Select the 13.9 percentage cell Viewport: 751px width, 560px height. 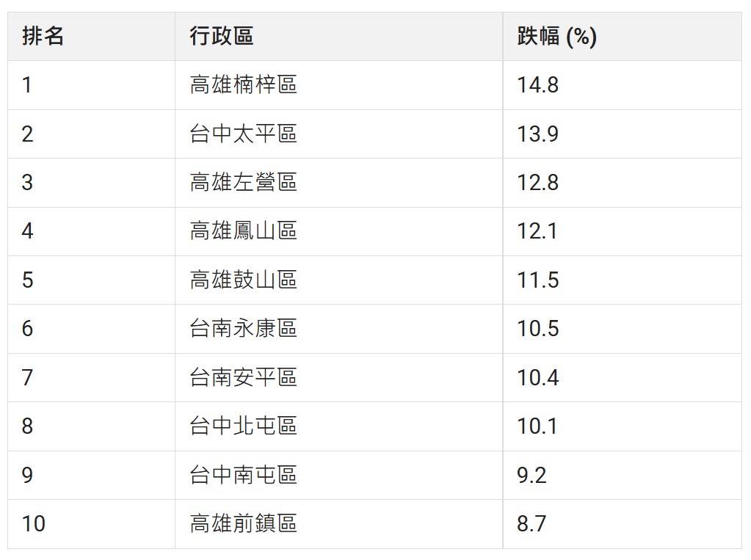tap(537, 134)
